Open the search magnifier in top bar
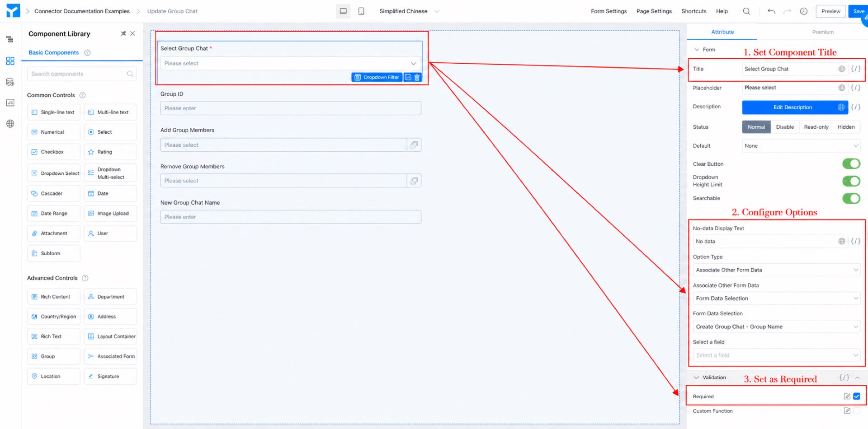Image resolution: width=868 pixels, height=429 pixels. pyautogui.click(x=746, y=11)
